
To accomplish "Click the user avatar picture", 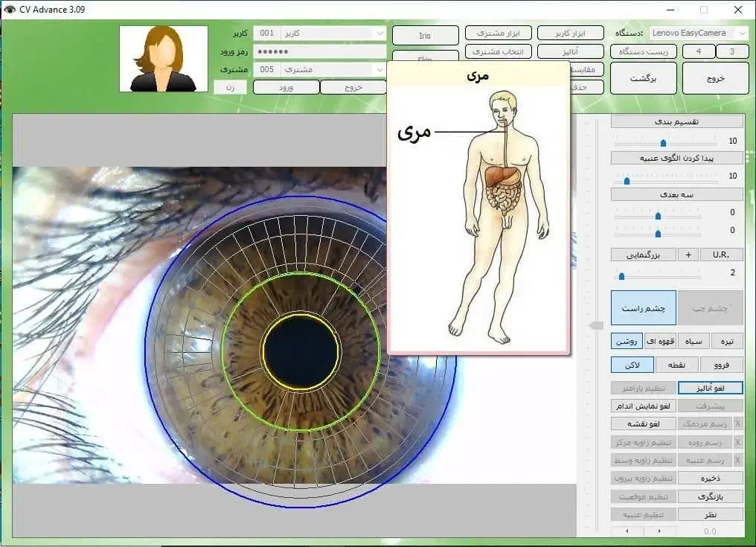I will tap(164, 59).
